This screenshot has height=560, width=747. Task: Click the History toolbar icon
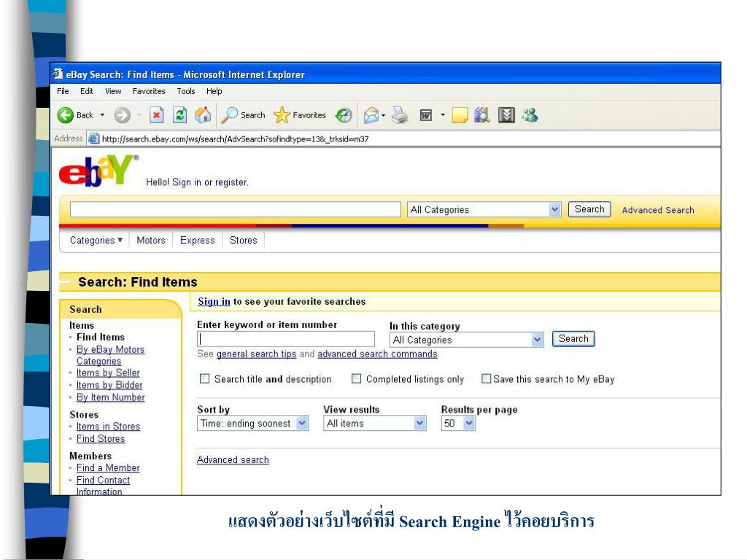coord(344,114)
